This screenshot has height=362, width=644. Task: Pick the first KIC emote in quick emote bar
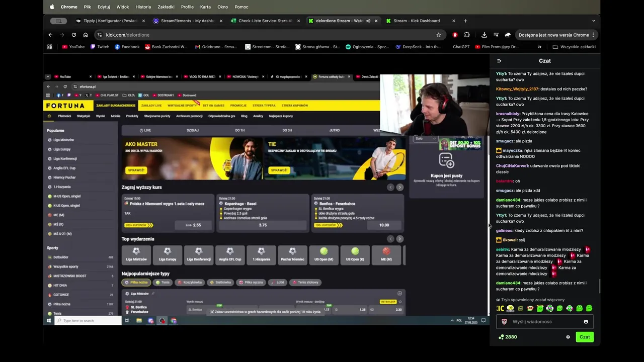(x=500, y=308)
